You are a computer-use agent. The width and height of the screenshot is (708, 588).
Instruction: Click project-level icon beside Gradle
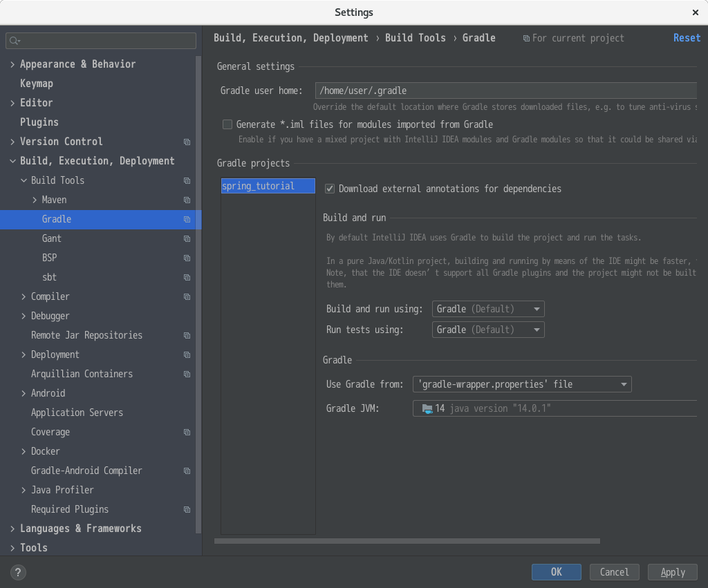click(x=187, y=219)
